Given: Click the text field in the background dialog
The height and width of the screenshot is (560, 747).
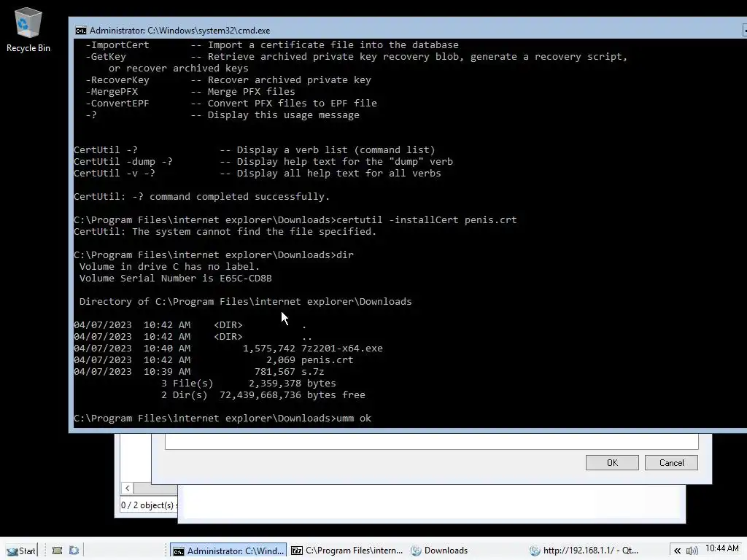Looking at the screenshot, I should coord(432,441).
